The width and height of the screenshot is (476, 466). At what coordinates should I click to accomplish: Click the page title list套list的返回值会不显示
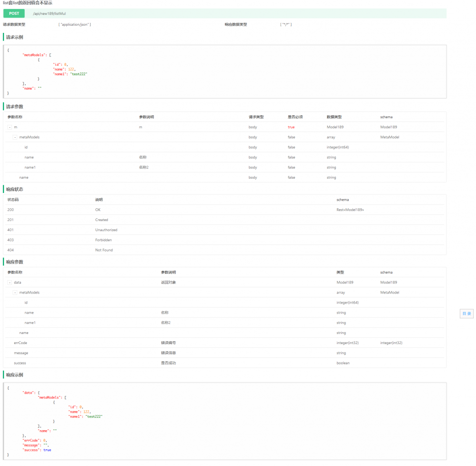[27, 3]
